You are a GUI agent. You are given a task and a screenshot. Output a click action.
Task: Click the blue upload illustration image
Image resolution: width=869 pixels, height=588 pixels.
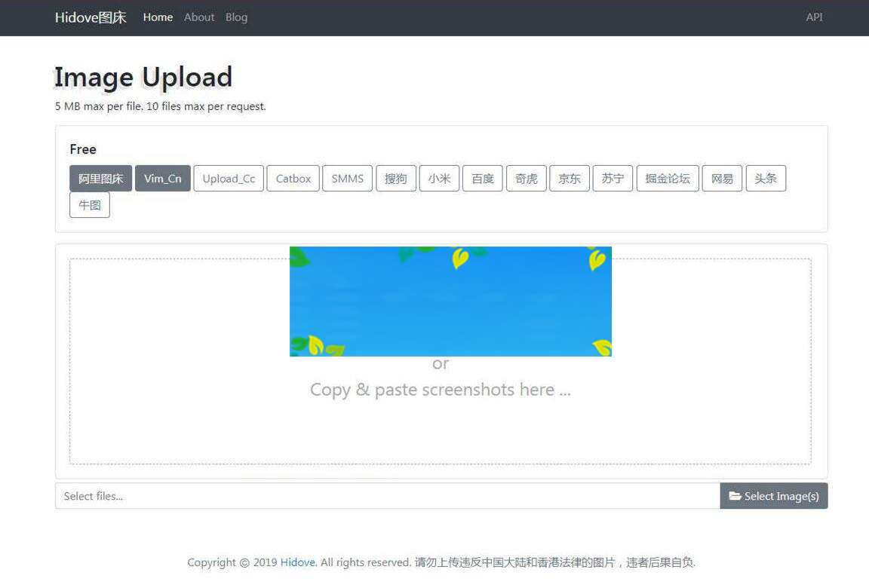450,301
